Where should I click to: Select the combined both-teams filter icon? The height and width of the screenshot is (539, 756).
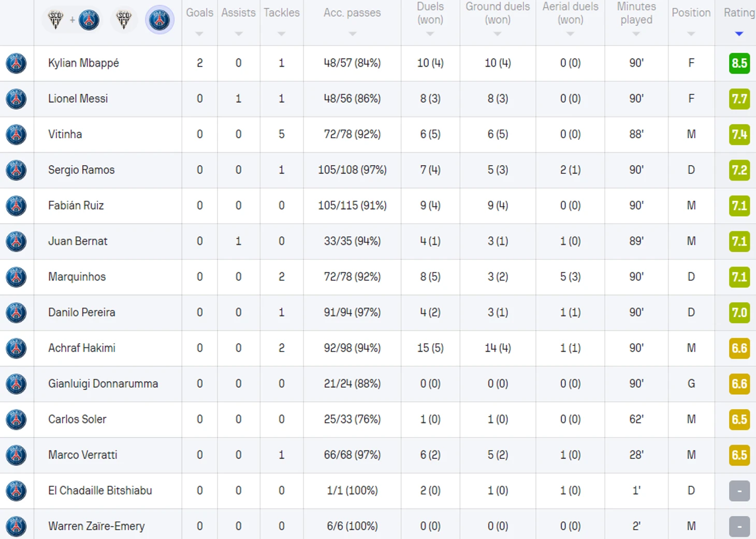(72, 20)
